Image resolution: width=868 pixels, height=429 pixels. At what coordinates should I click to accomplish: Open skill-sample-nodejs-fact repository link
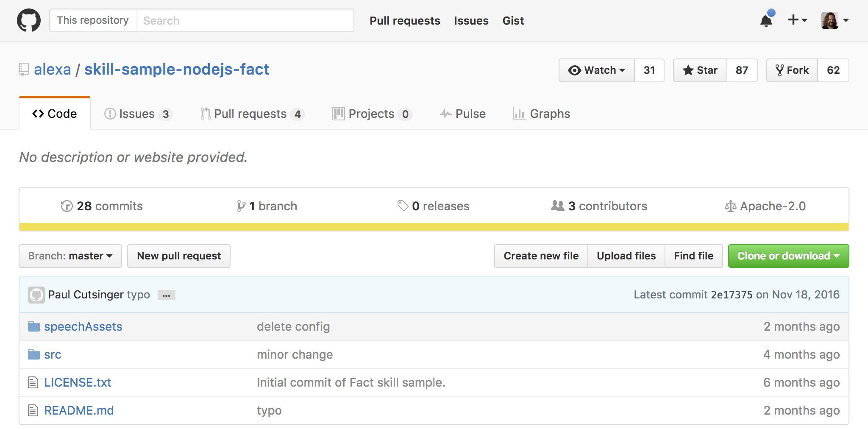tap(177, 70)
